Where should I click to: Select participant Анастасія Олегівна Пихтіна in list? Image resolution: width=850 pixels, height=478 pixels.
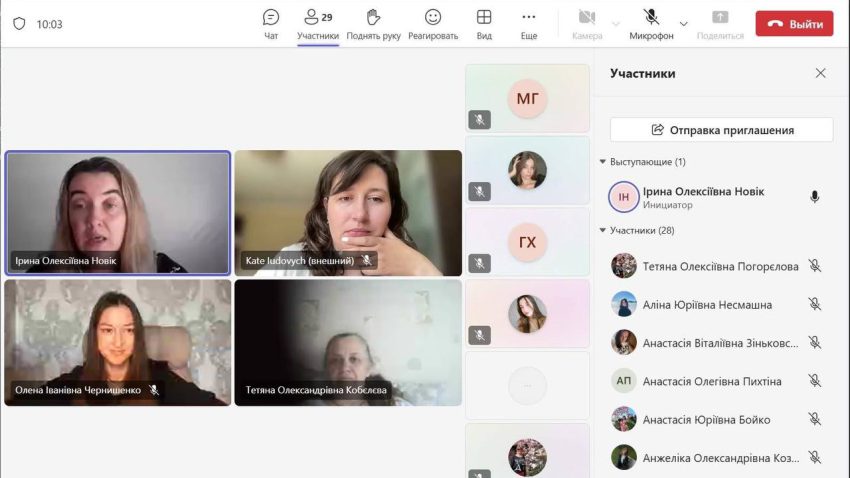pos(712,381)
